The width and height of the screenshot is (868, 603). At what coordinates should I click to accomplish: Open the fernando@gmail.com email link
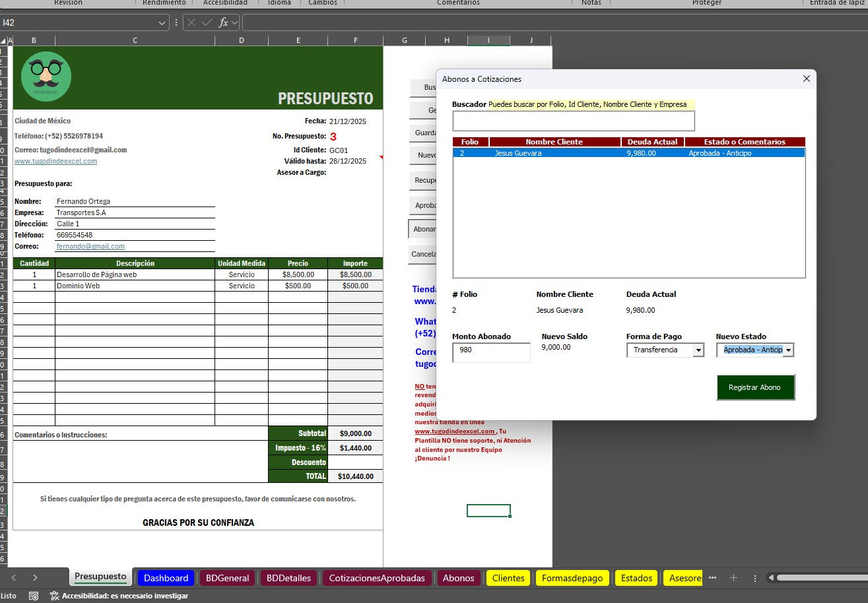(90, 246)
